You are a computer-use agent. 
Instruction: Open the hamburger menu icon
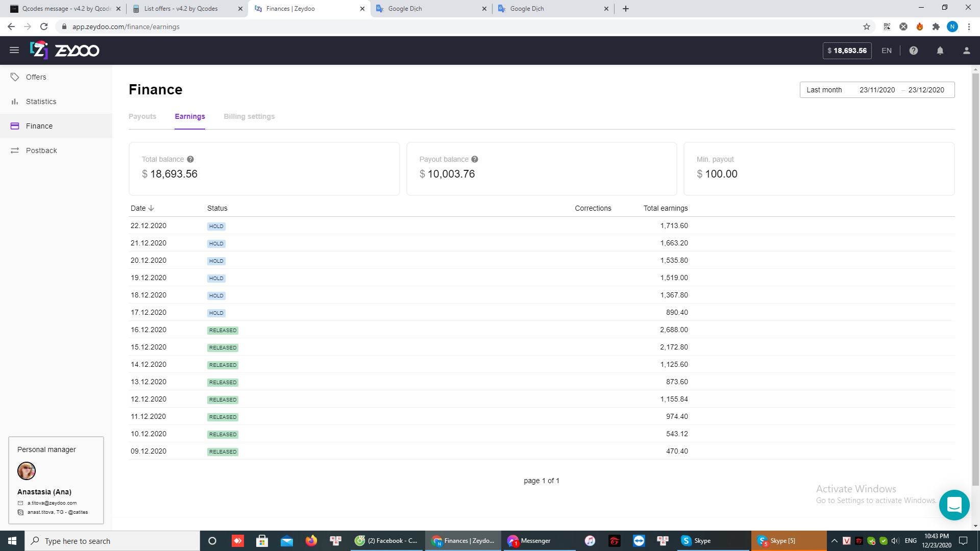[14, 50]
